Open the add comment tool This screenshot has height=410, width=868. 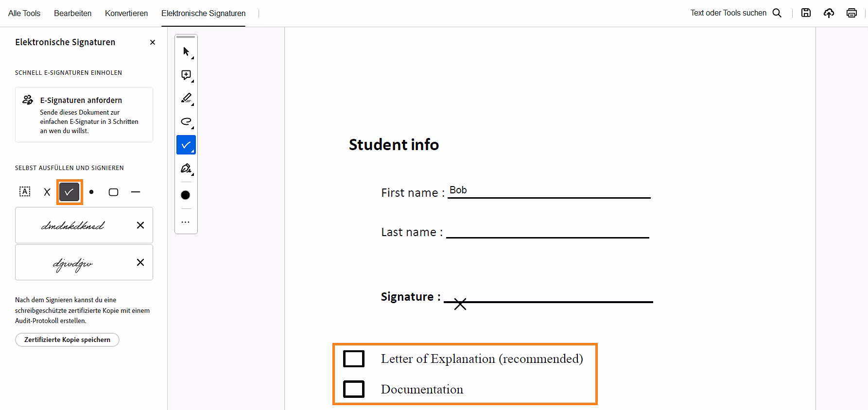point(186,75)
